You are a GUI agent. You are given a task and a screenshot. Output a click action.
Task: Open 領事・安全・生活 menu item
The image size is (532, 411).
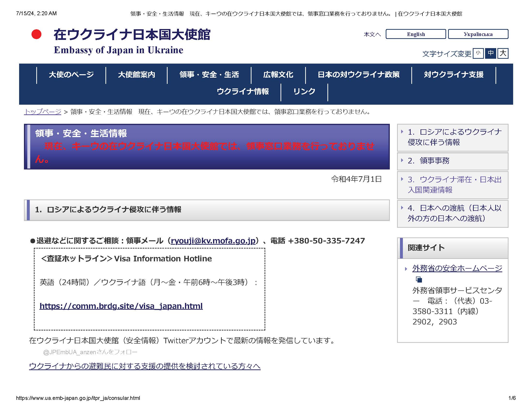tap(209, 74)
